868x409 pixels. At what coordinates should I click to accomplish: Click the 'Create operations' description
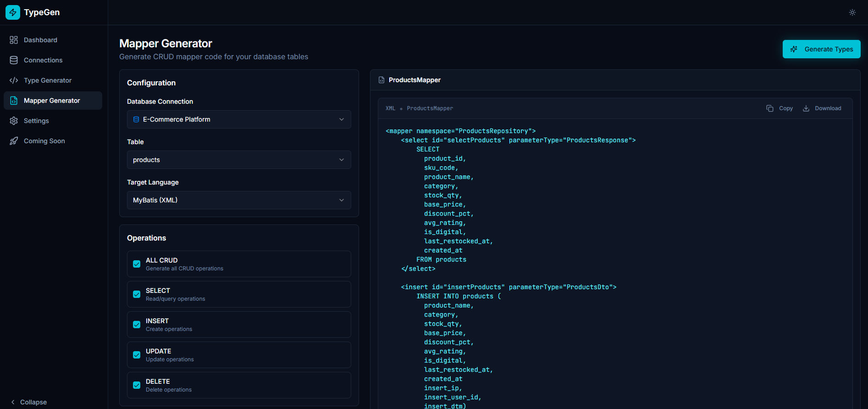tap(169, 329)
